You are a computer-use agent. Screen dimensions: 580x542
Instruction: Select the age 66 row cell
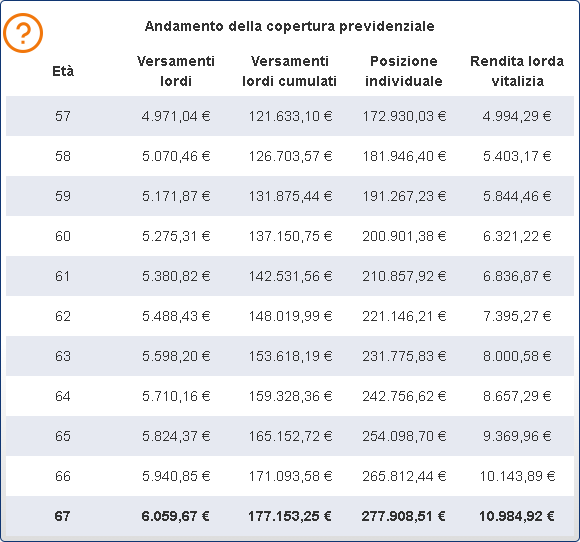(63, 476)
